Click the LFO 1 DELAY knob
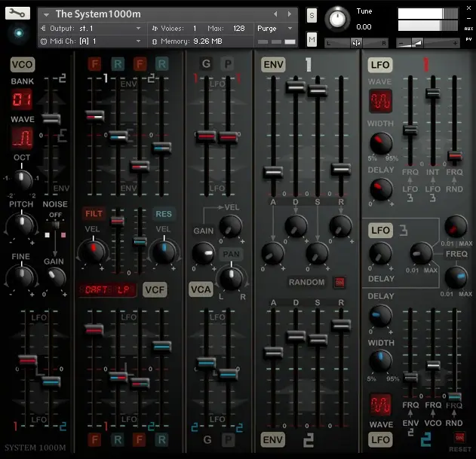Image resolution: width=476 pixels, height=459 pixels. click(x=381, y=190)
